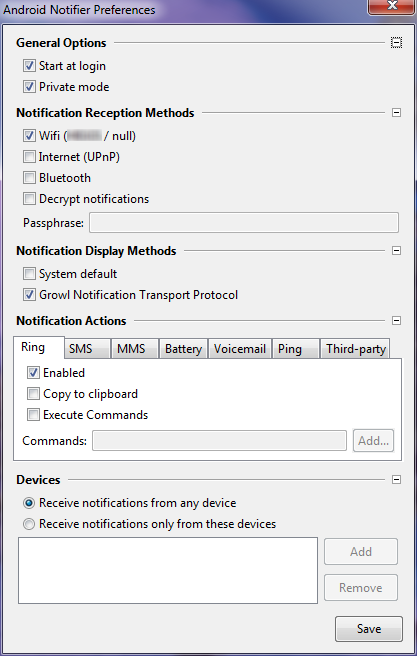Collapse the General Options section
This screenshot has height=656, width=417.
click(x=397, y=43)
